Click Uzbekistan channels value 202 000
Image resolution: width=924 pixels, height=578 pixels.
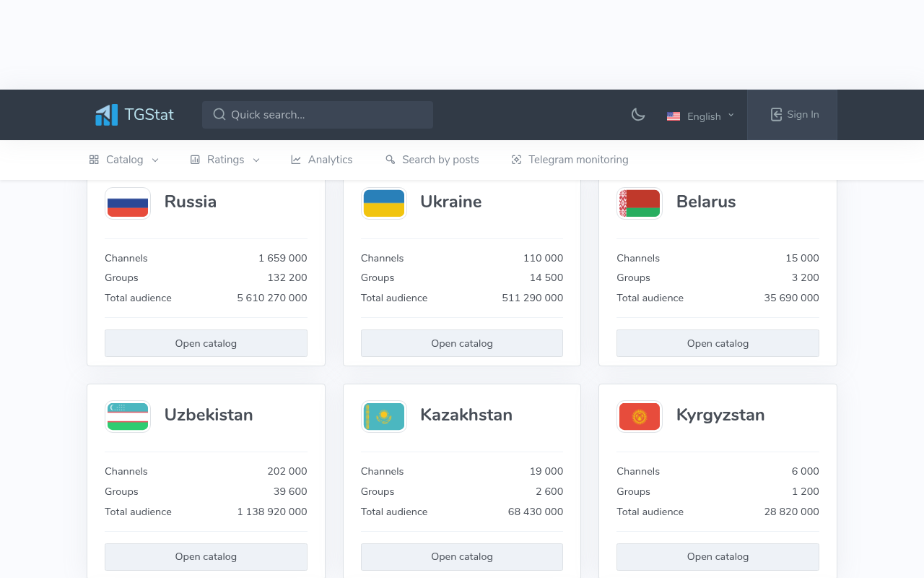point(287,471)
